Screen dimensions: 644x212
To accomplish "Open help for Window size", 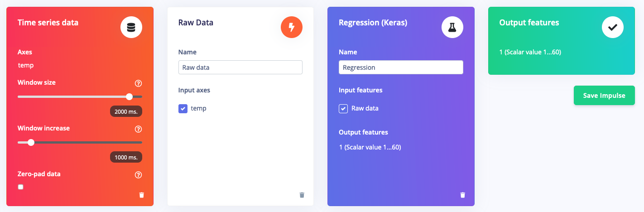I will (x=139, y=83).
